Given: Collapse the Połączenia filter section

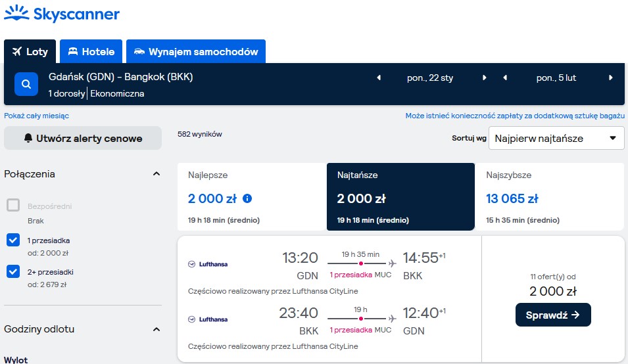Looking at the screenshot, I should [x=157, y=173].
